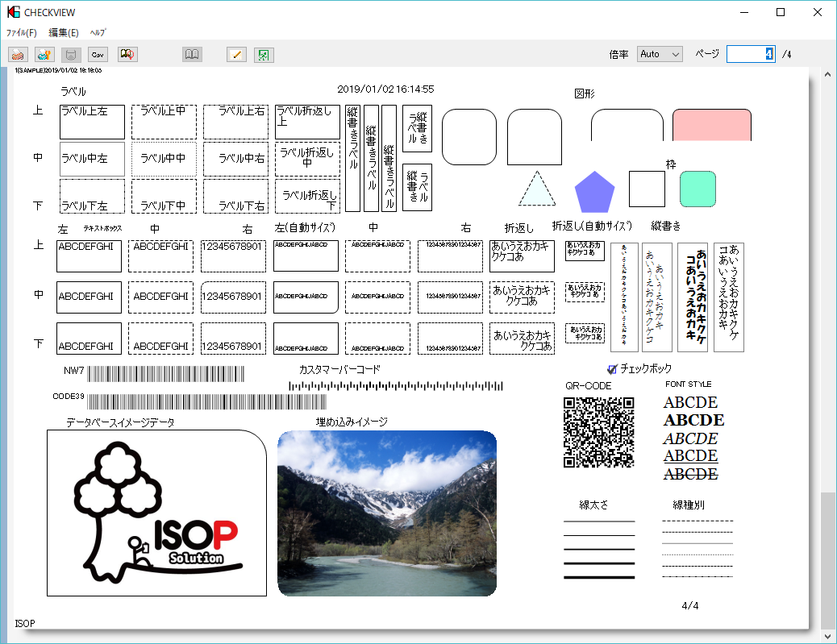Click the blue pentagon shape

594,192
